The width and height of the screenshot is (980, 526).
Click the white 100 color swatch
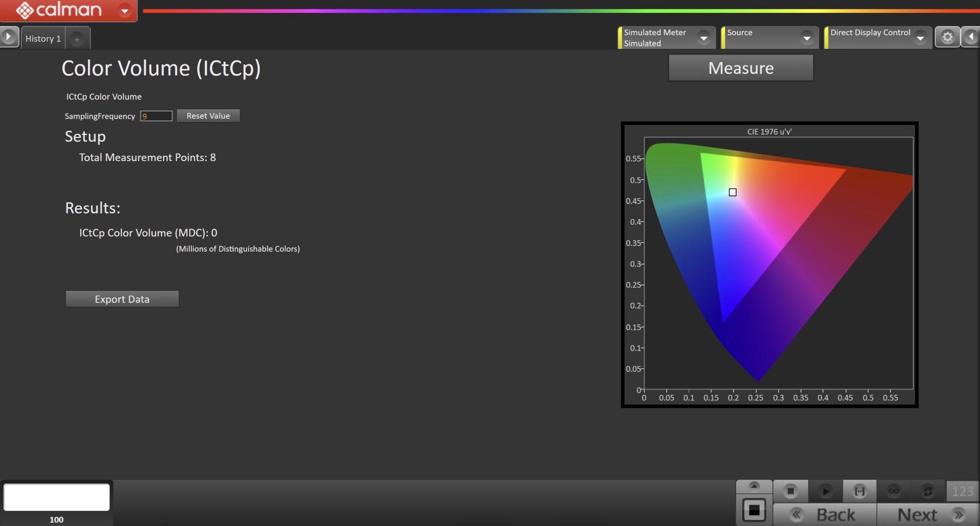[57, 497]
